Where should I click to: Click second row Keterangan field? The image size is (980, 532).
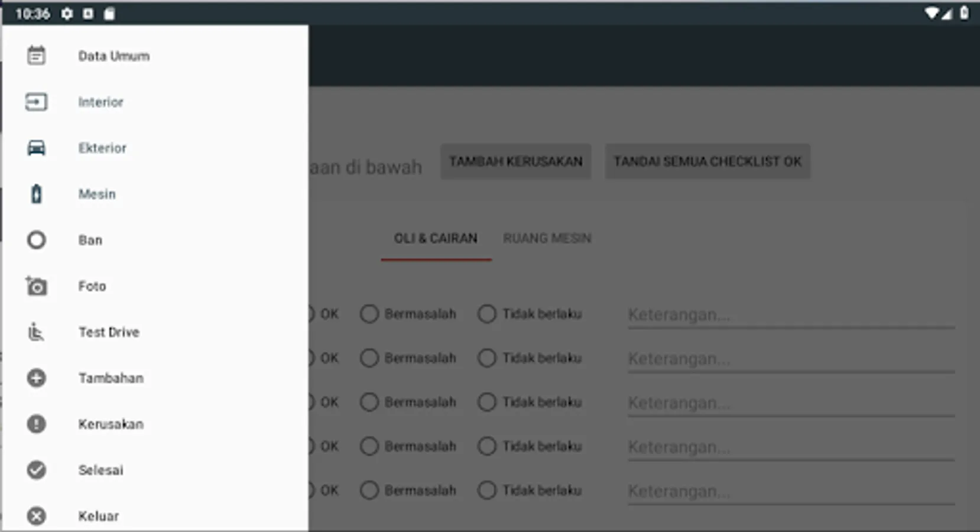(791, 359)
